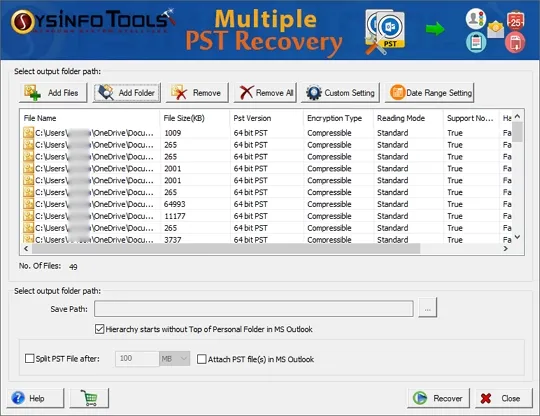Click the Help button
540x416 pixels.
[35, 398]
